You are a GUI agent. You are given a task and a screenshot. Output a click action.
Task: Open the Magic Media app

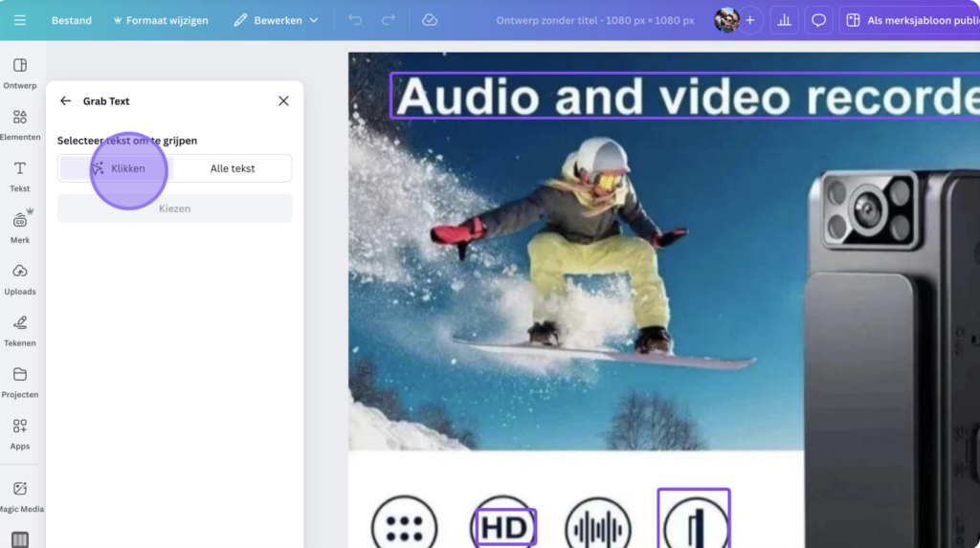click(20, 496)
